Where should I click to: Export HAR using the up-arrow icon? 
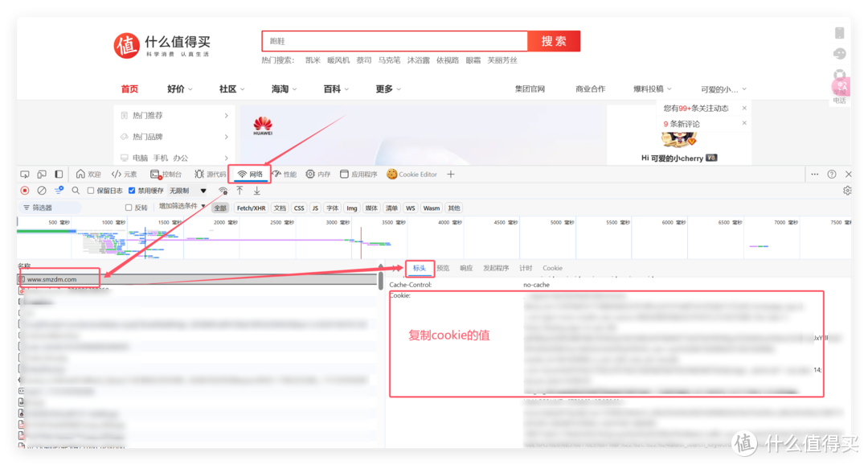coord(240,191)
